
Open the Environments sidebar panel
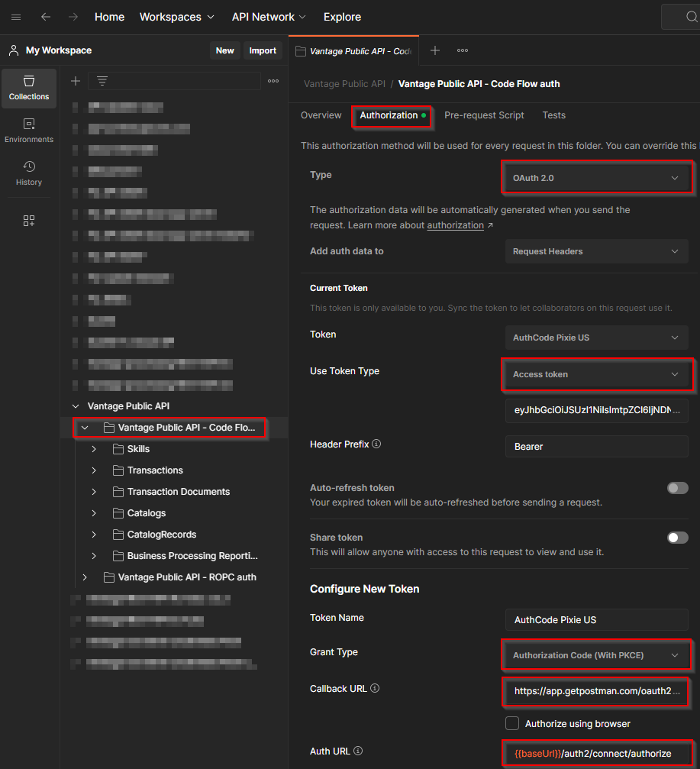point(29,131)
